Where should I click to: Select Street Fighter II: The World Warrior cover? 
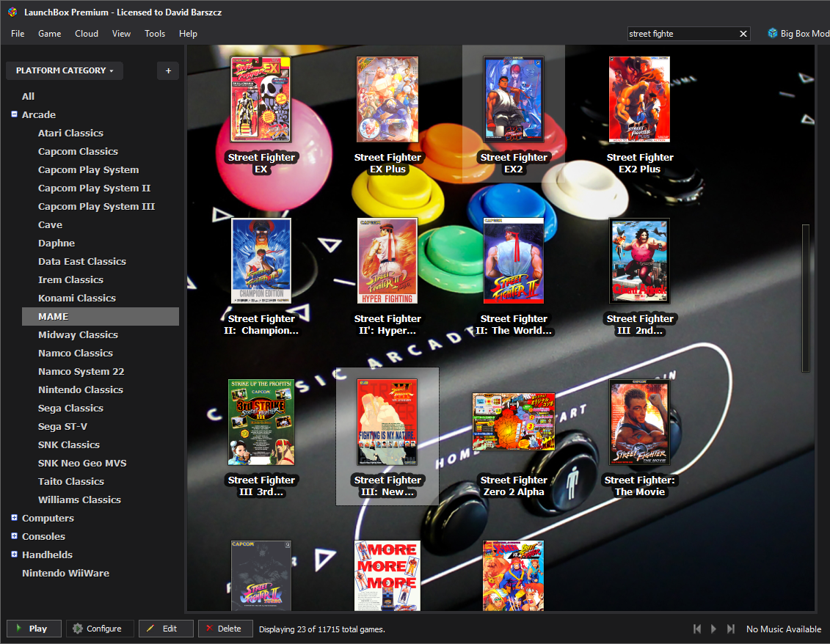tap(514, 261)
